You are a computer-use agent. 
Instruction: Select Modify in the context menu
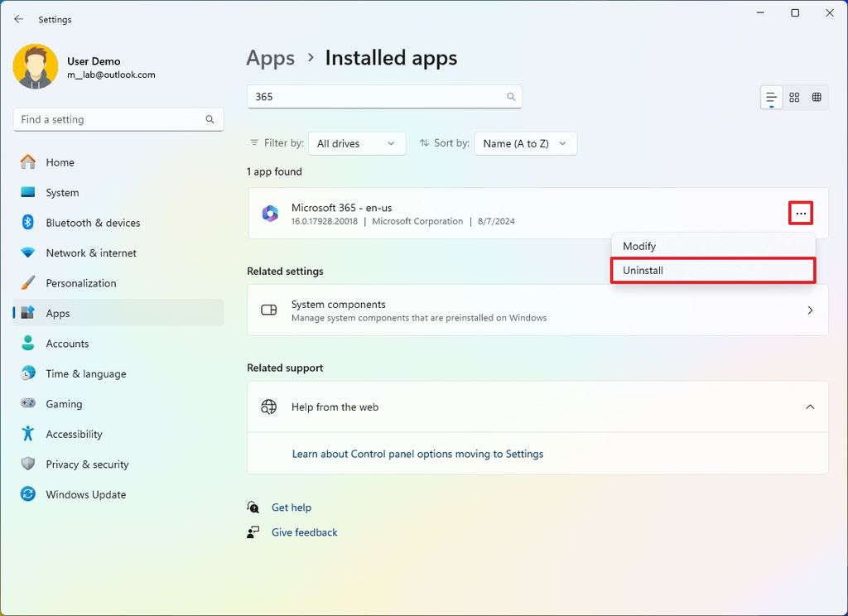point(638,246)
